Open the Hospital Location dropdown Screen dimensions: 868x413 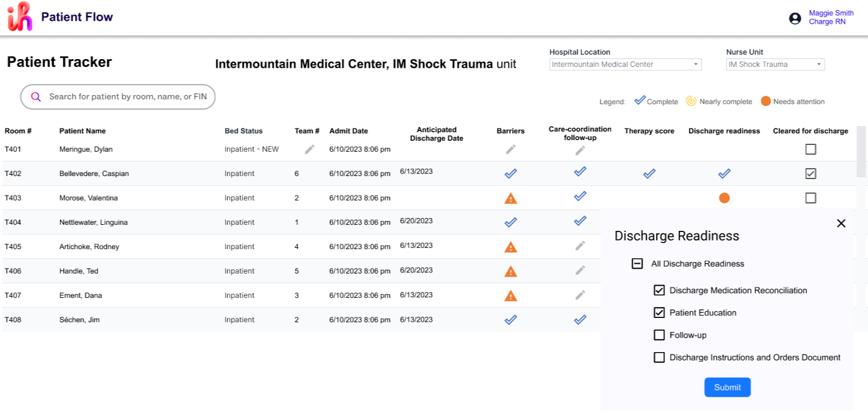point(625,65)
